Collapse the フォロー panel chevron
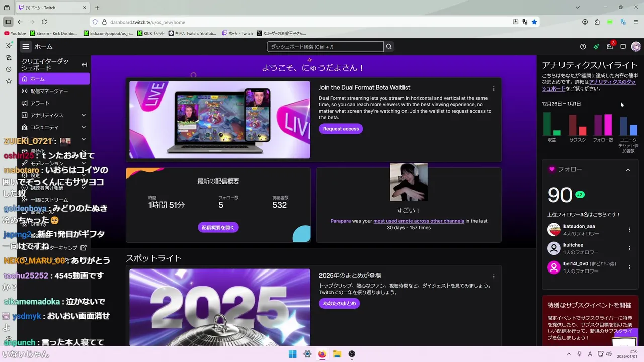644x362 pixels. click(628, 170)
